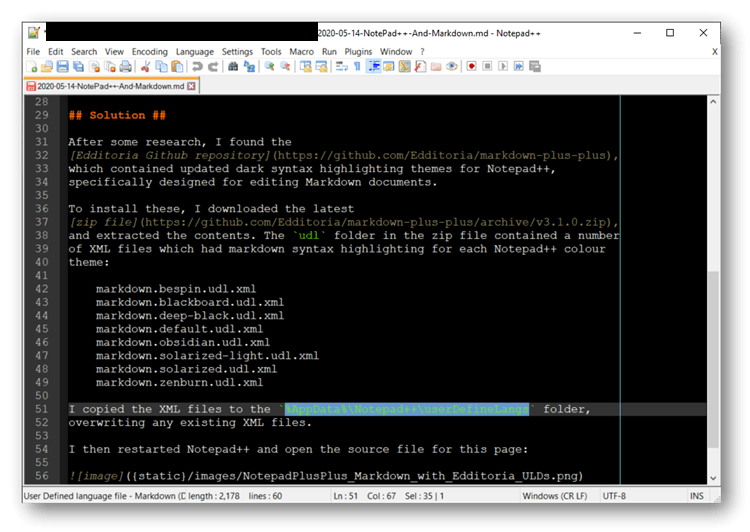Image resolution: width=750 pixels, height=532 pixels.
Task: Save the document with the floppy icon
Action: [x=63, y=66]
